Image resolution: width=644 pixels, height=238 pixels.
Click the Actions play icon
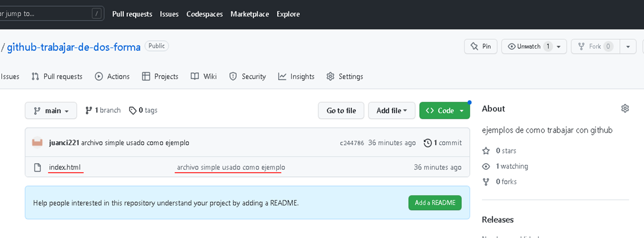(99, 76)
